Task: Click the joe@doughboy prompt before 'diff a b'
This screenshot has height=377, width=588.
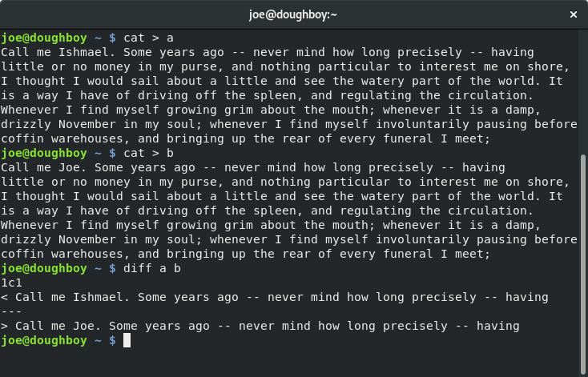Action: tap(44, 268)
